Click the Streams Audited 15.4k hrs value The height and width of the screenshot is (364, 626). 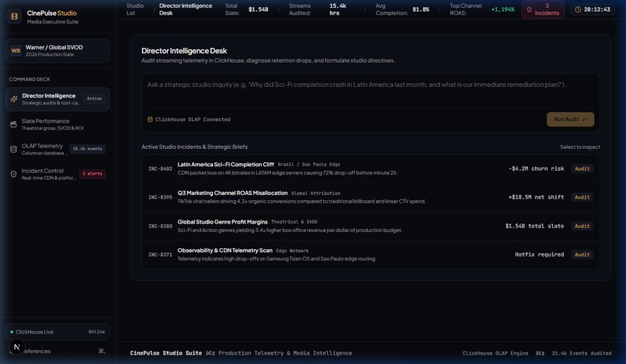[x=338, y=9]
